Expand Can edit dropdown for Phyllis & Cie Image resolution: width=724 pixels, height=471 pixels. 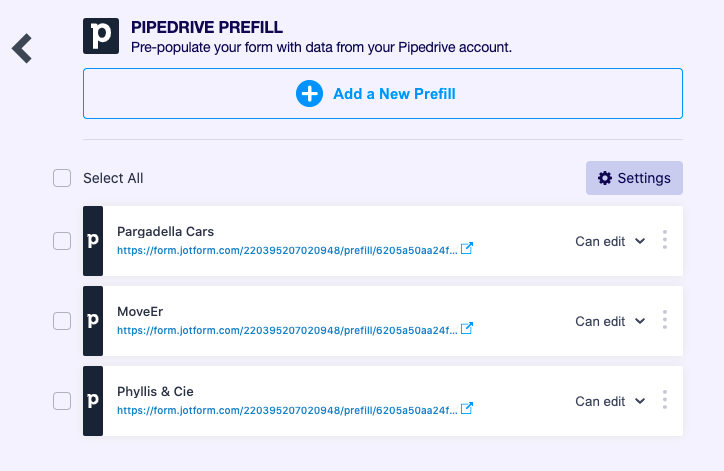(610, 401)
